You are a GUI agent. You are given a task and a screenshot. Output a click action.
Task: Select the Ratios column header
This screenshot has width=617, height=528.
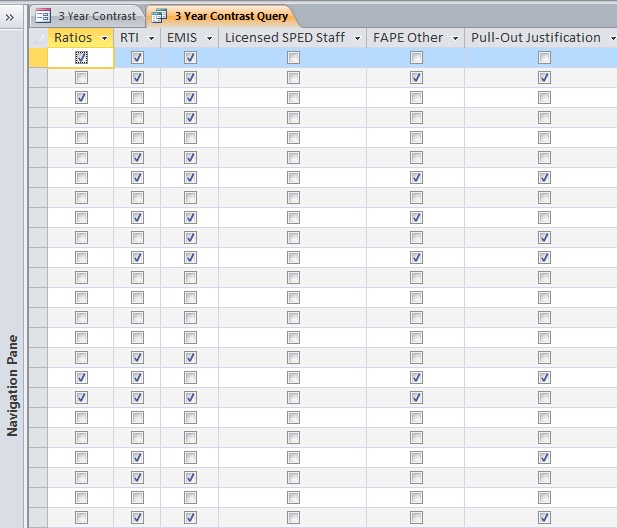tap(81, 38)
